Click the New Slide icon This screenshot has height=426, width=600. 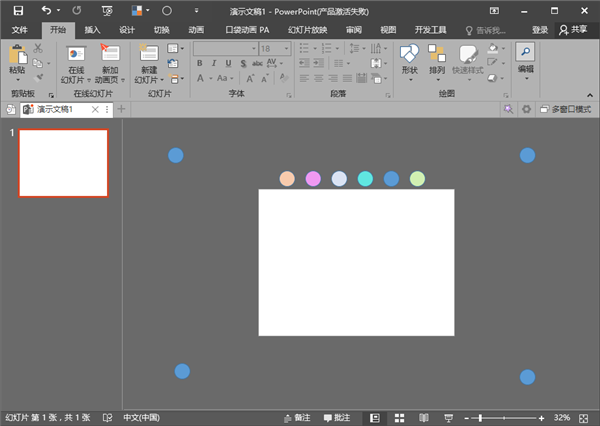coord(149,53)
